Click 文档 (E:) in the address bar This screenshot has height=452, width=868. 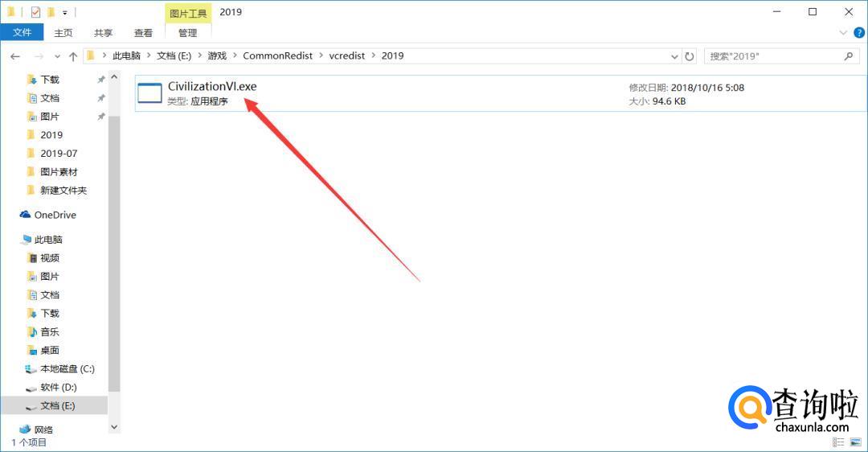pyautogui.click(x=174, y=56)
